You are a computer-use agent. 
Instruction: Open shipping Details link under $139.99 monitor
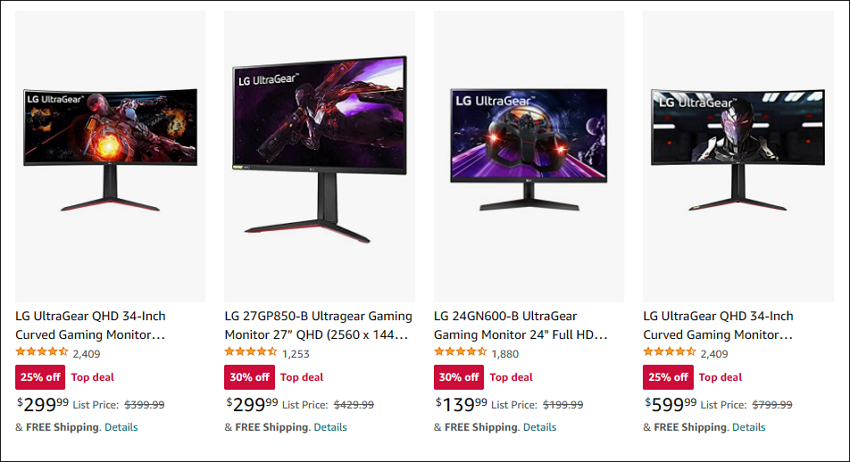click(x=539, y=427)
